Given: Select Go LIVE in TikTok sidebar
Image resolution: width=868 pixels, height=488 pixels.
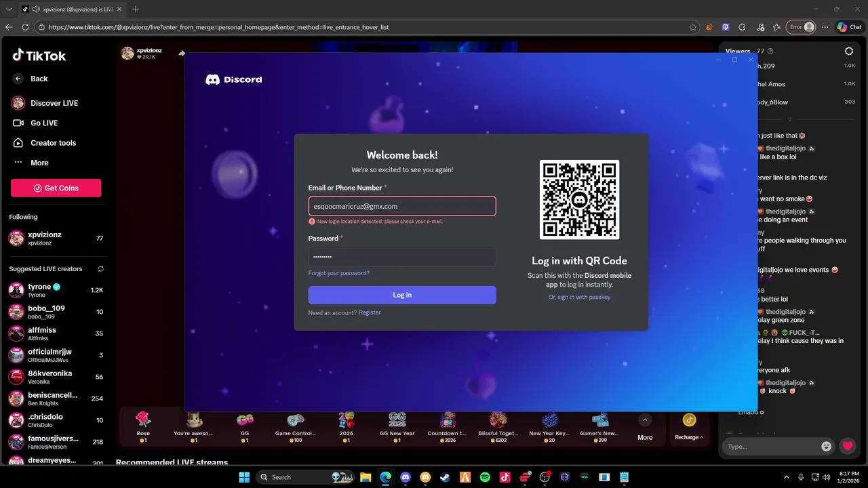Looking at the screenshot, I should [x=35, y=123].
